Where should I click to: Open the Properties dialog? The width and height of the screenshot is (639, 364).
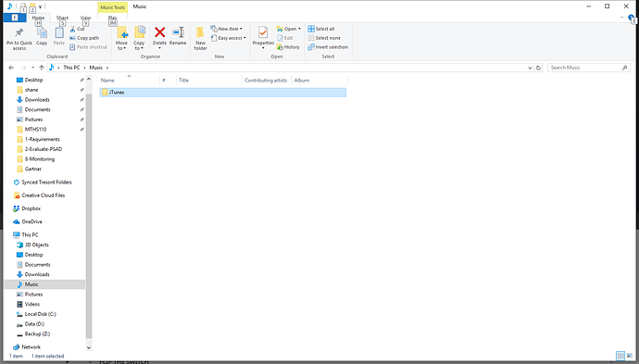[263, 37]
